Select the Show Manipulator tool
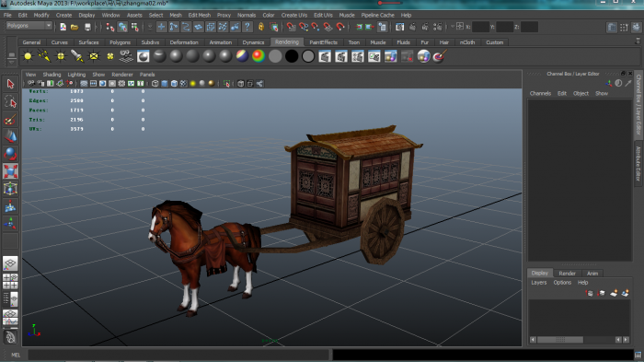This screenshot has height=362, width=644. [10, 223]
